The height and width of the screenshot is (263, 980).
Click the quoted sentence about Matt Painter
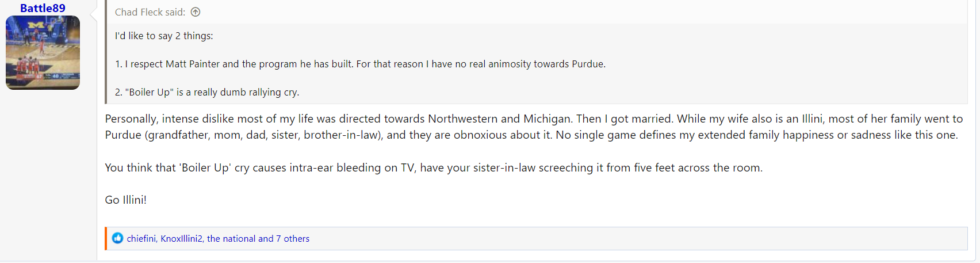coord(359,64)
